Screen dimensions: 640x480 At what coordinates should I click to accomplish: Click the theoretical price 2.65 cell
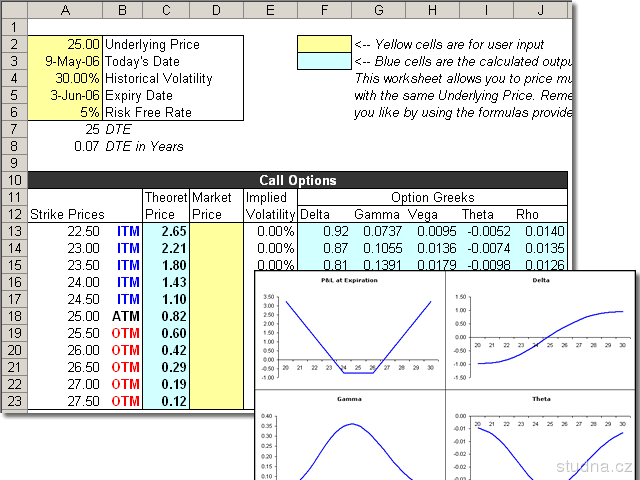click(x=165, y=231)
